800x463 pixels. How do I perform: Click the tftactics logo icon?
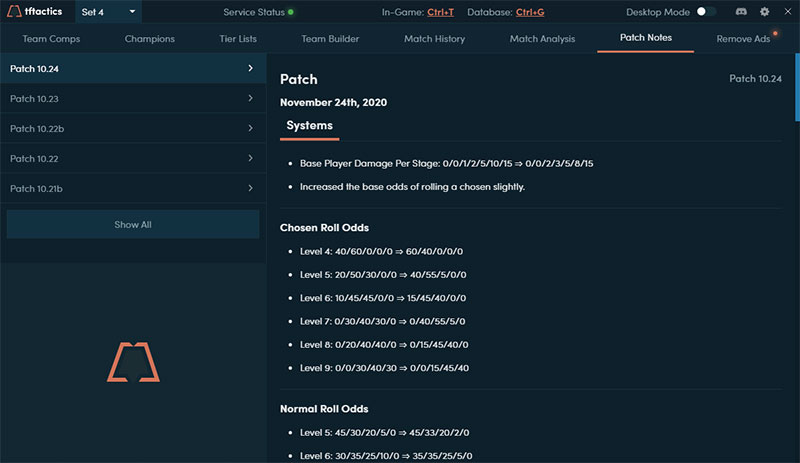click(x=13, y=12)
